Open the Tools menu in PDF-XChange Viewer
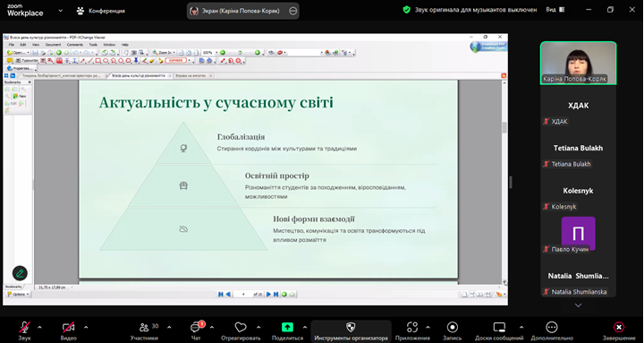The image size is (644, 343). 93,45
